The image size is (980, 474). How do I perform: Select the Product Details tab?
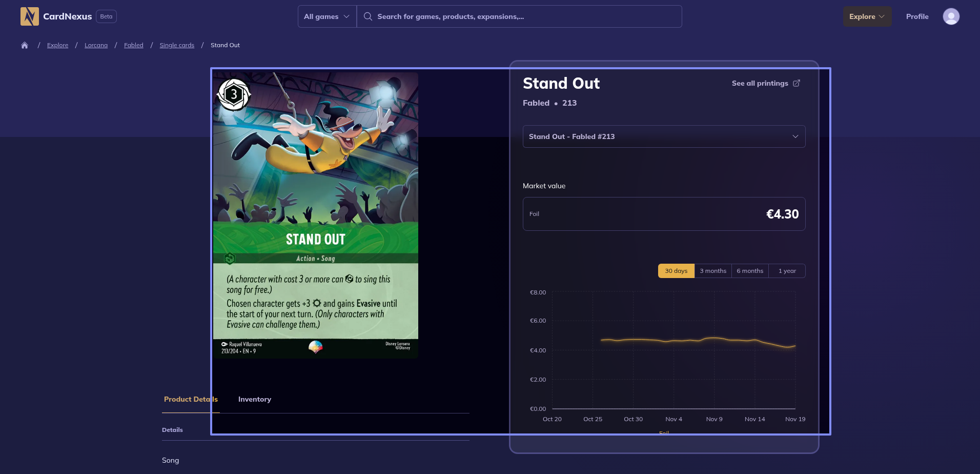click(190, 399)
